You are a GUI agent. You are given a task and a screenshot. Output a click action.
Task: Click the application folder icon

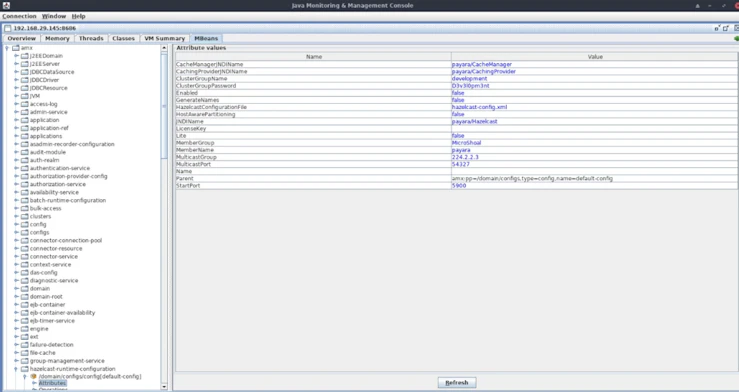pos(25,120)
